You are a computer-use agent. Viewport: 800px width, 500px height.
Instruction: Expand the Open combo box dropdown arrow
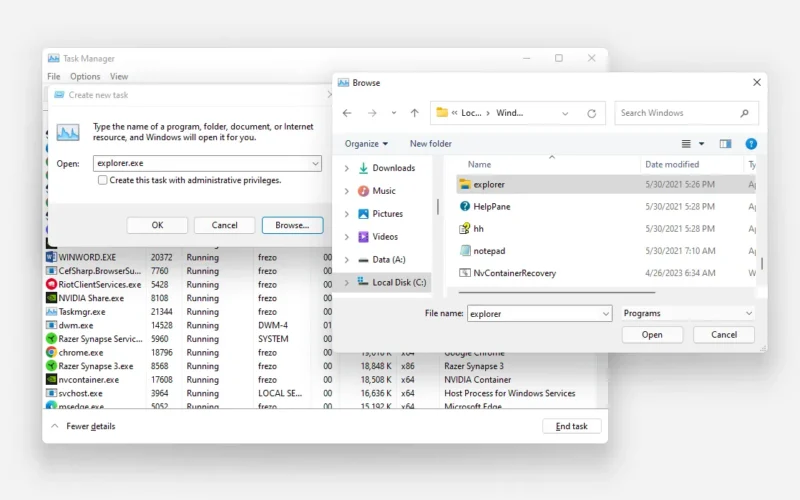point(315,163)
